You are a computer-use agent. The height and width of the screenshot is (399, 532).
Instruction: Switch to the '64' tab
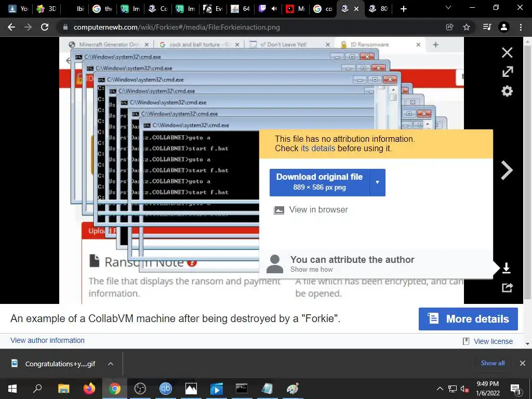pyautogui.click(x=240, y=9)
